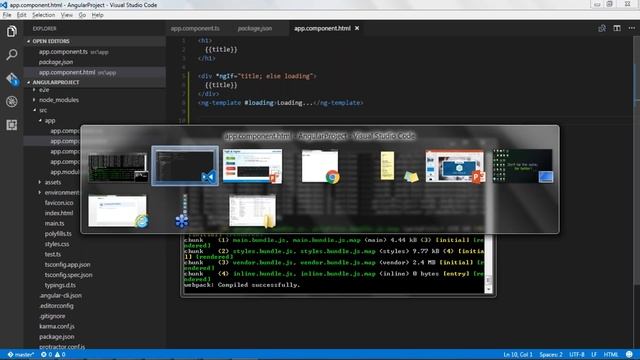This screenshot has width=640, height=360.
Task: Click Spaces: 2 indentation setting
Action: pyautogui.click(x=551, y=354)
